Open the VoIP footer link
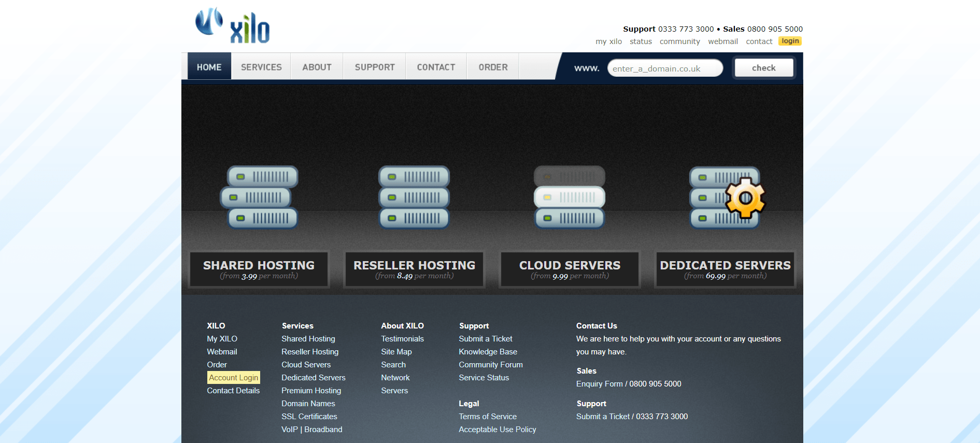The width and height of the screenshot is (980, 443). 290,430
